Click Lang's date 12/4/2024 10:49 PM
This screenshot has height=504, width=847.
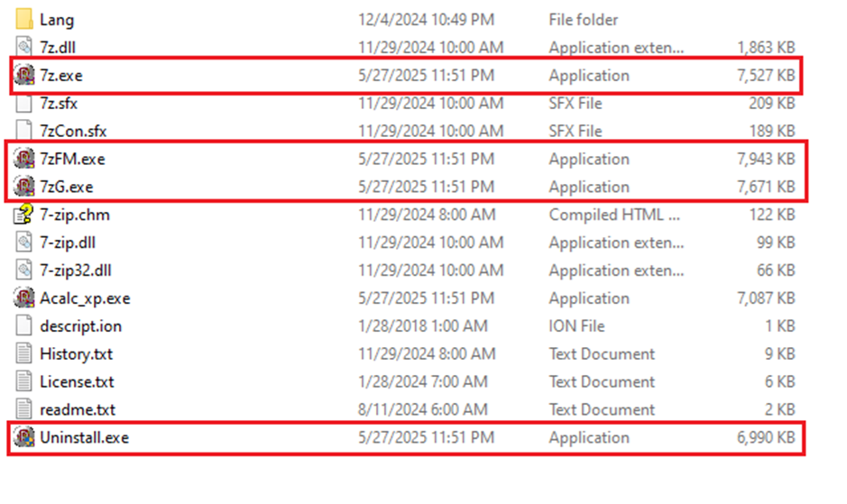tap(426, 20)
